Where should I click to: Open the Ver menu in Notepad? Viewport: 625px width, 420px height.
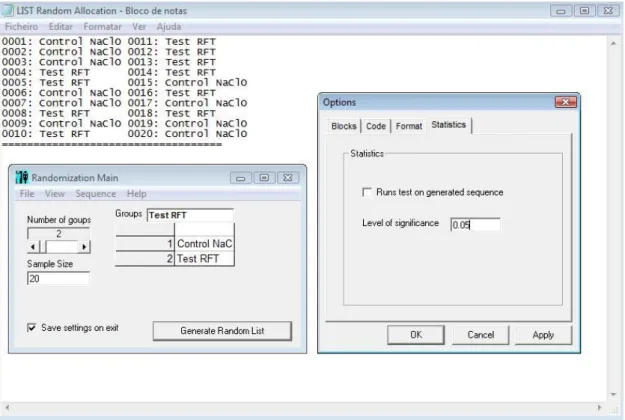click(x=139, y=27)
